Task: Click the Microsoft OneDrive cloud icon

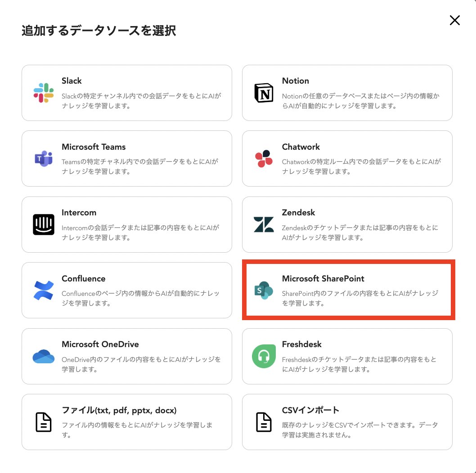Action: click(x=43, y=357)
